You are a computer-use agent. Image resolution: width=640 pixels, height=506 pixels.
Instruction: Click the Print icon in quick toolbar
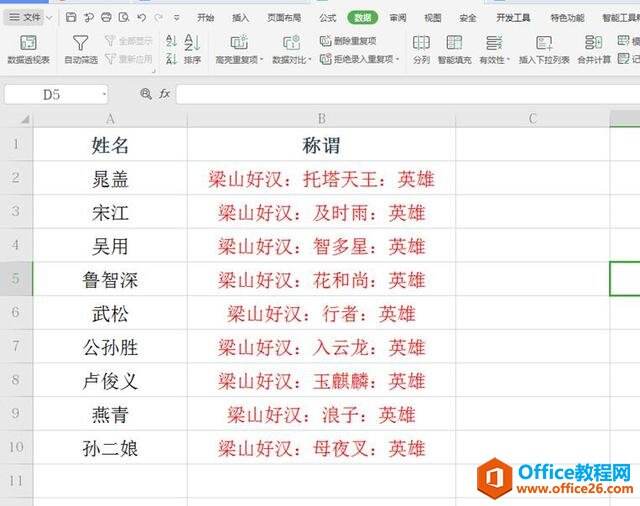tap(106, 17)
